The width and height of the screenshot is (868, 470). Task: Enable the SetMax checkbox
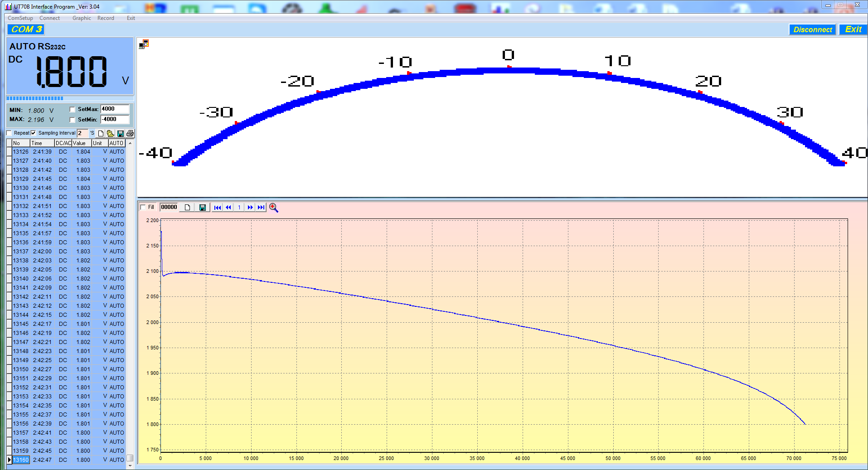[x=73, y=109]
